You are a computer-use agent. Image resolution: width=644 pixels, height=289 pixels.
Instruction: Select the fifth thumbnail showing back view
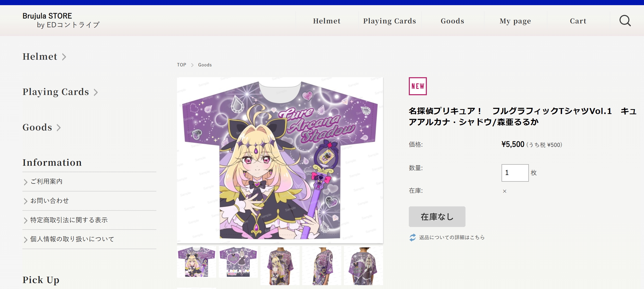(363, 266)
